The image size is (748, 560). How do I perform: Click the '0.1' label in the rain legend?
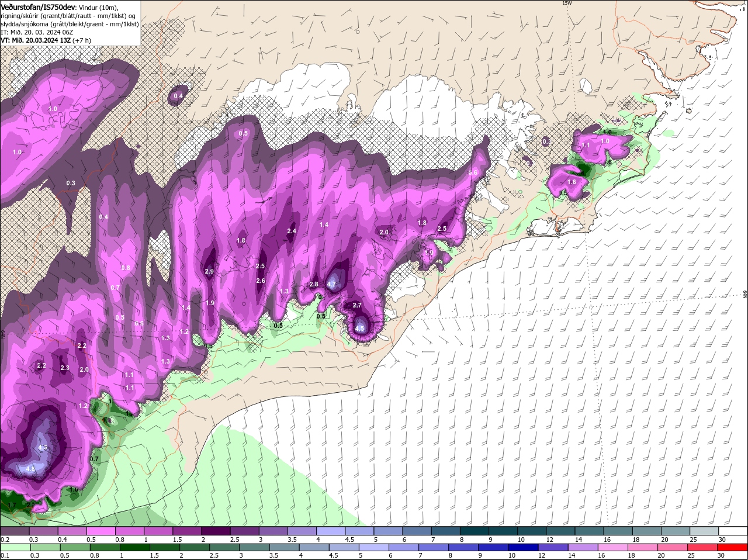pyautogui.click(x=5, y=555)
